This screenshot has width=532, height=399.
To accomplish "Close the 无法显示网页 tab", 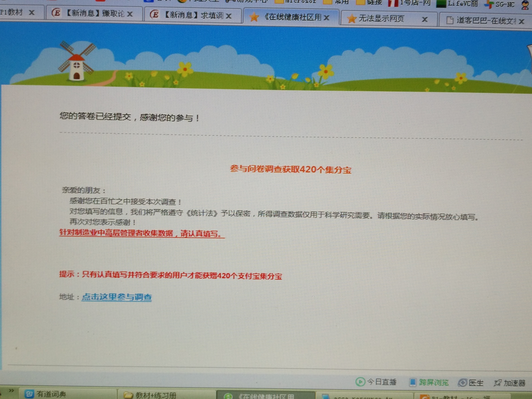I will coord(425,19).
